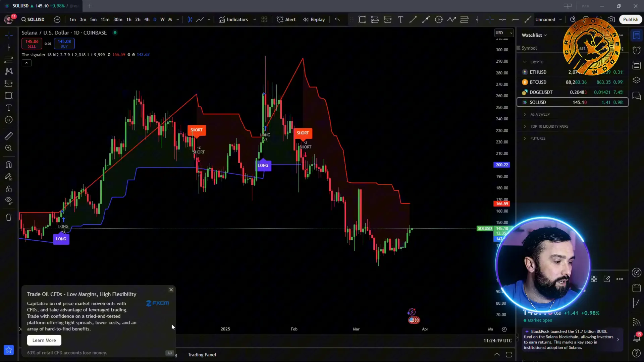Open favorites star toolbar
The width and height of the screenshot is (644, 362).
point(9,350)
